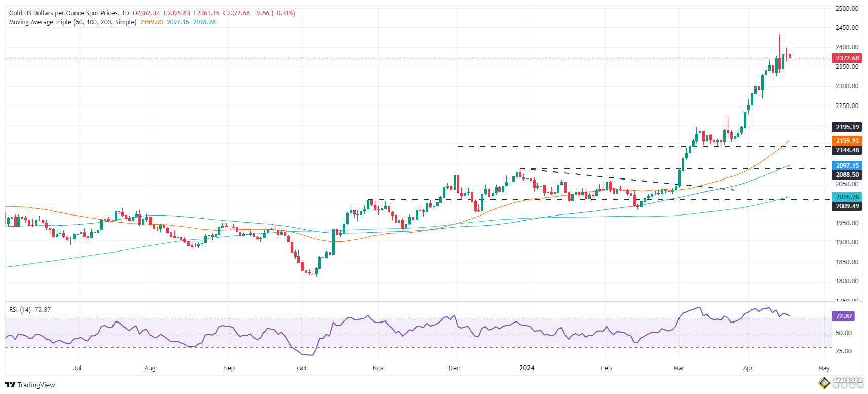The height and width of the screenshot is (394, 868).
Task: Click the TradingView logo icon
Action: click(10, 385)
